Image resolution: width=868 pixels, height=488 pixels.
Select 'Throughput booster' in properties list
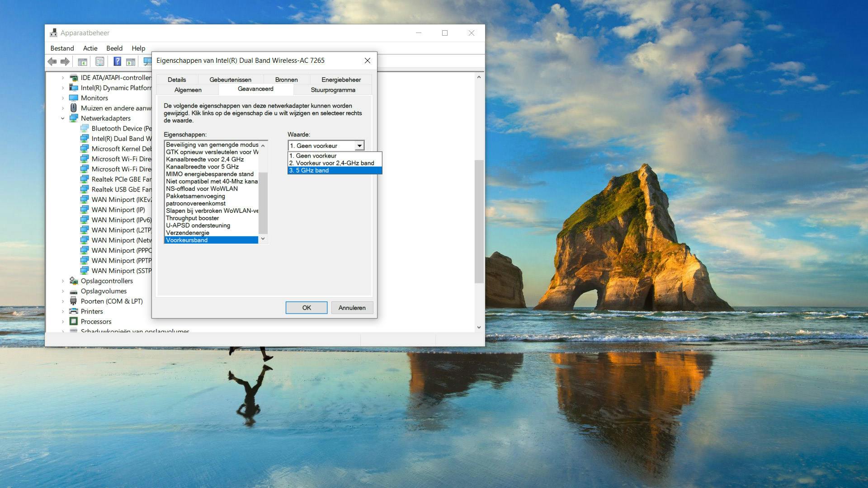click(x=192, y=218)
